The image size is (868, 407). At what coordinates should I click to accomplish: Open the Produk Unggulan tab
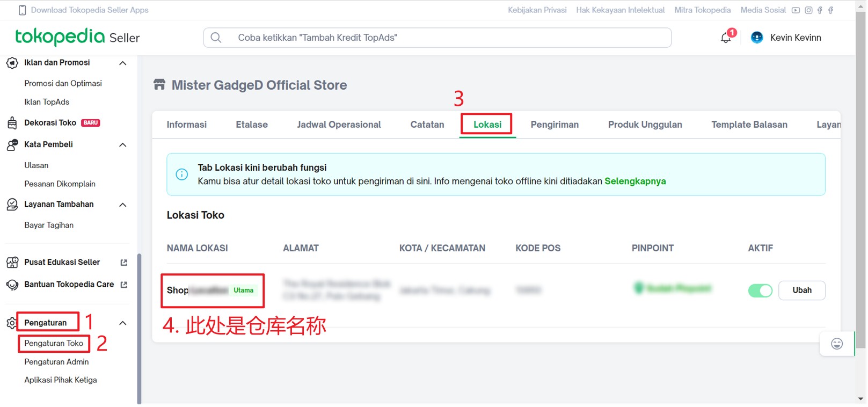tap(645, 125)
